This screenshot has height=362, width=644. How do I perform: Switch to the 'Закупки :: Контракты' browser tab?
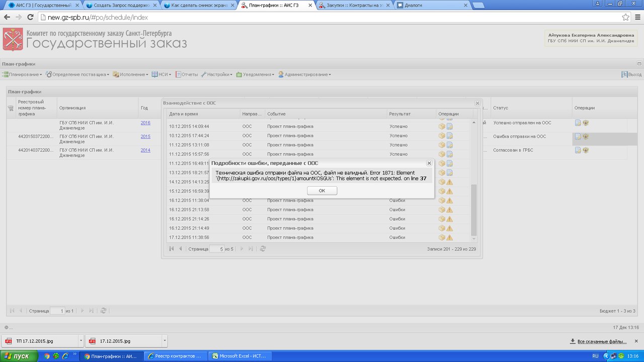355,5
